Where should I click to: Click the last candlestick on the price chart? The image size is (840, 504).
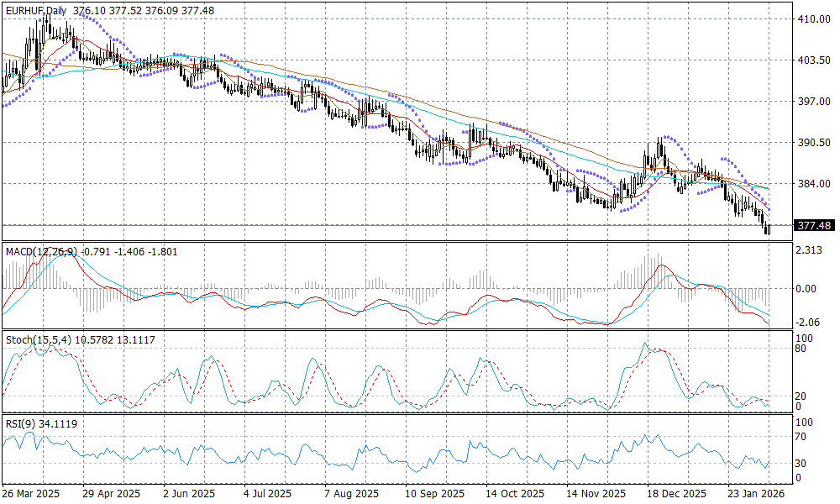point(768,228)
